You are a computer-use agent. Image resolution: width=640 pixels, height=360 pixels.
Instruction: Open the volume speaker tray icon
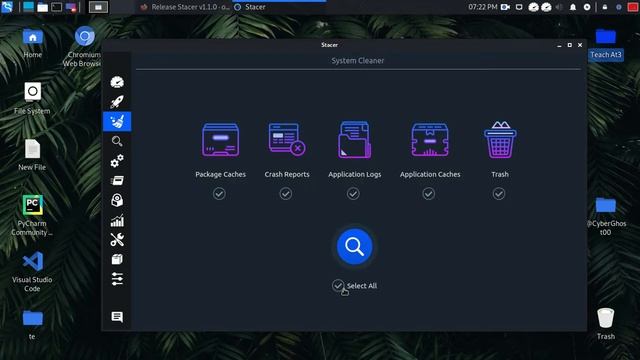pos(559,7)
